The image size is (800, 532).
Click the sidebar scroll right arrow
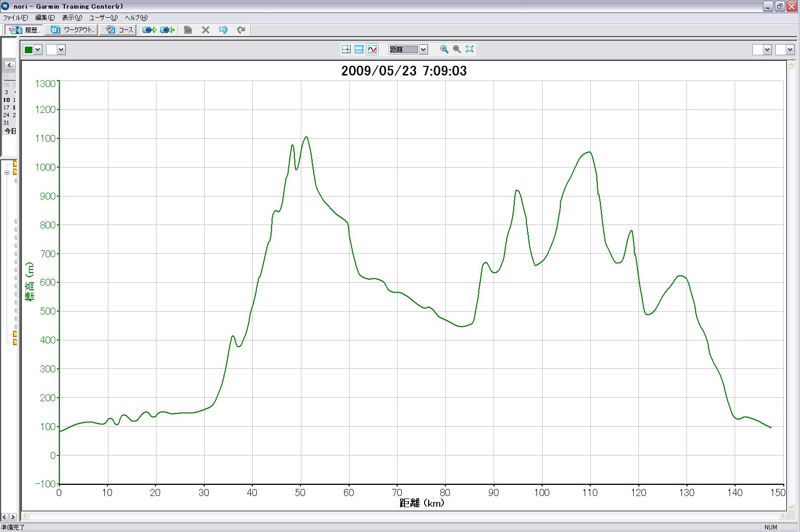tap(13, 517)
